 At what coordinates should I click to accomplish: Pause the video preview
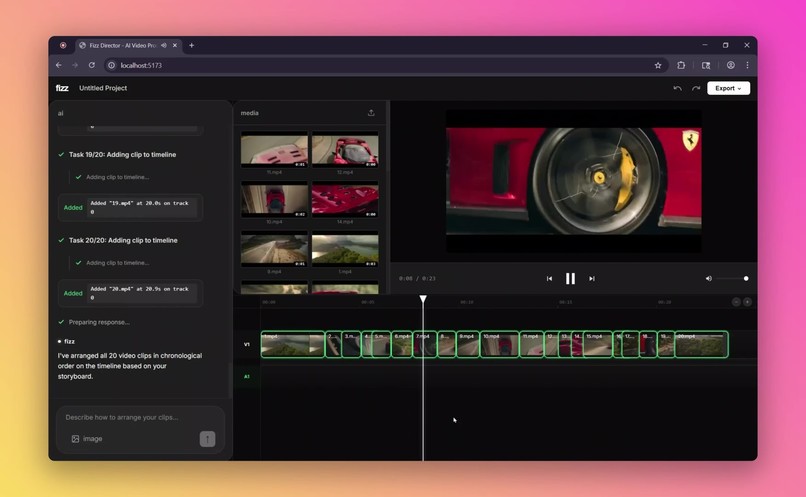tap(571, 279)
